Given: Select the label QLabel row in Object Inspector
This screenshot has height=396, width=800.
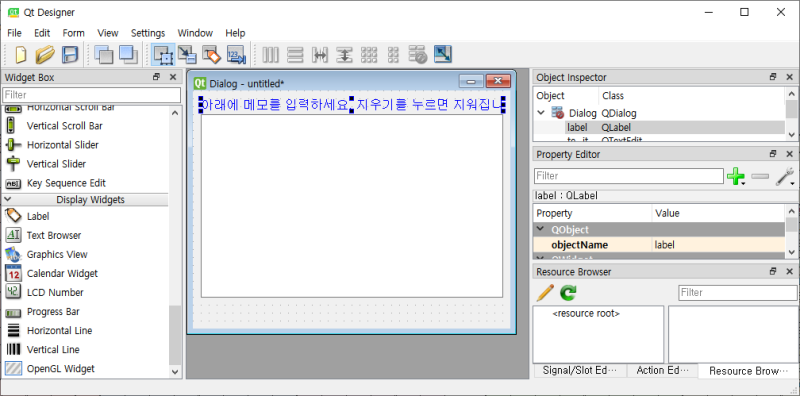Looking at the screenshot, I should (659, 128).
